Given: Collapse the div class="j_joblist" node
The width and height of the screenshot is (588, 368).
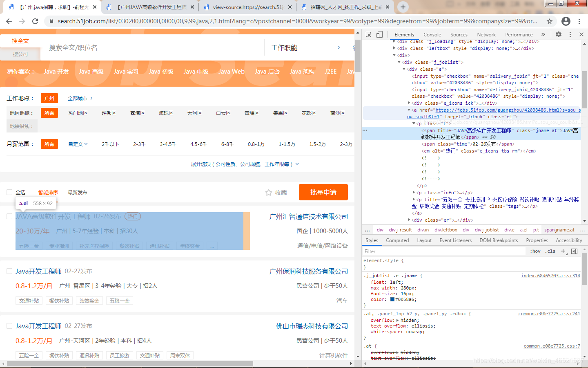Looking at the screenshot, I should click(399, 62).
